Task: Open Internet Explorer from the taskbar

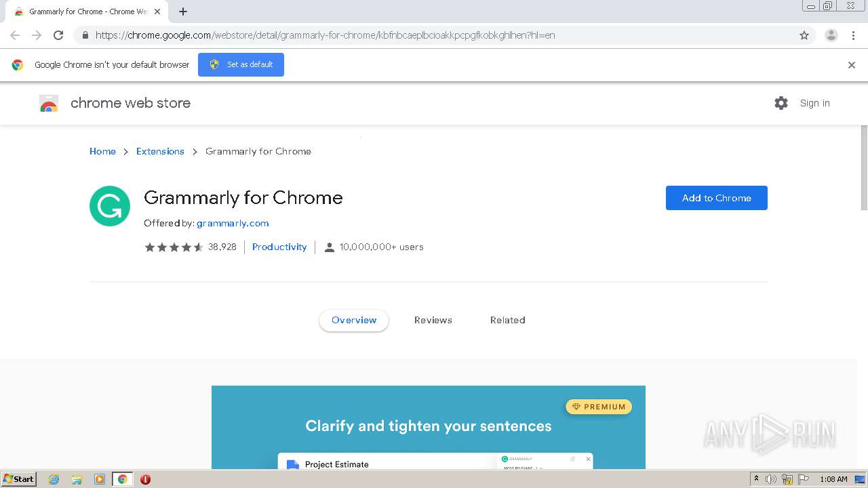Action: [54, 479]
